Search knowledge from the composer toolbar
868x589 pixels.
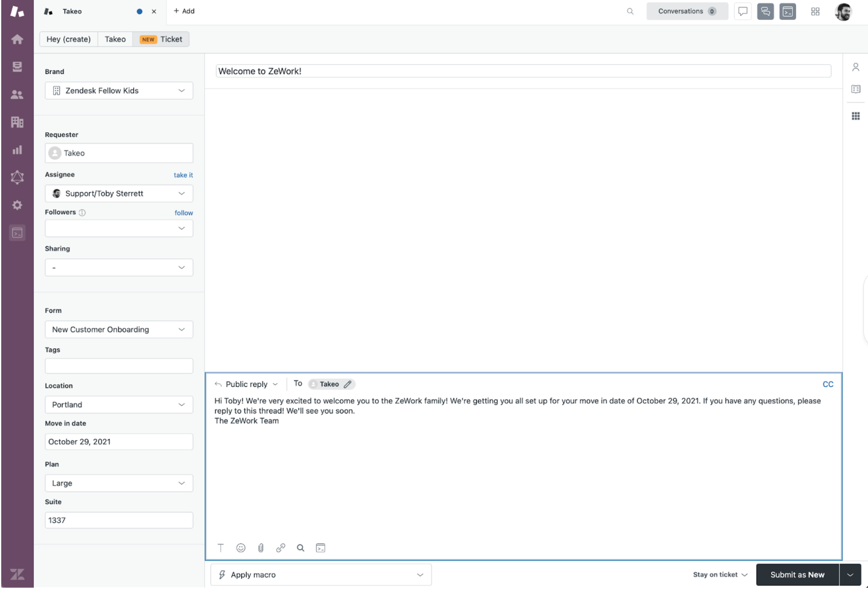[x=300, y=548]
